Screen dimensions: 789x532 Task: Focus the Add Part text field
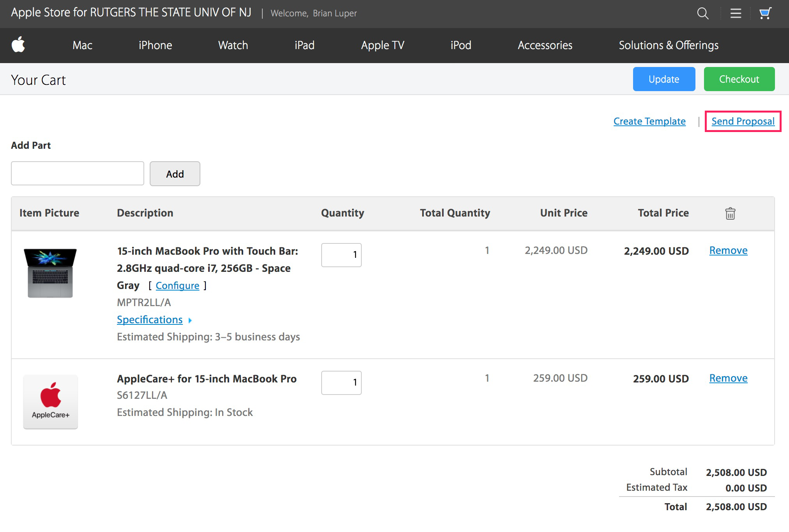click(78, 174)
